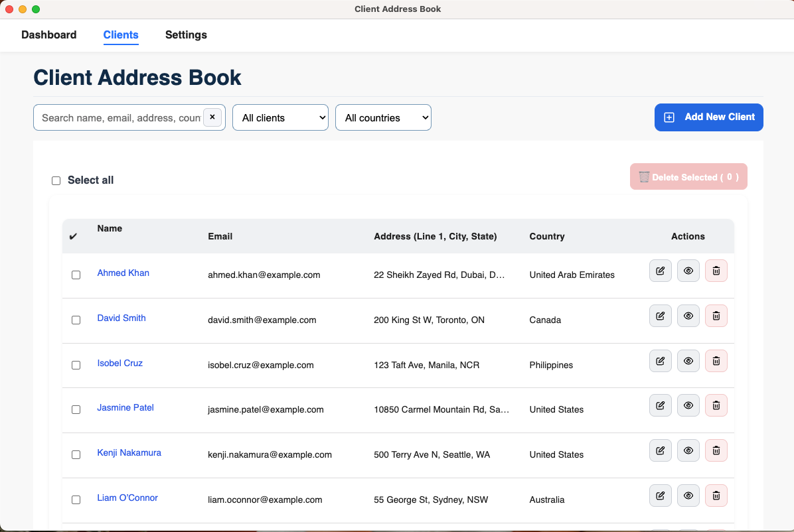The width and height of the screenshot is (794, 532).
Task: Open the All clients dropdown
Action: pyautogui.click(x=280, y=117)
